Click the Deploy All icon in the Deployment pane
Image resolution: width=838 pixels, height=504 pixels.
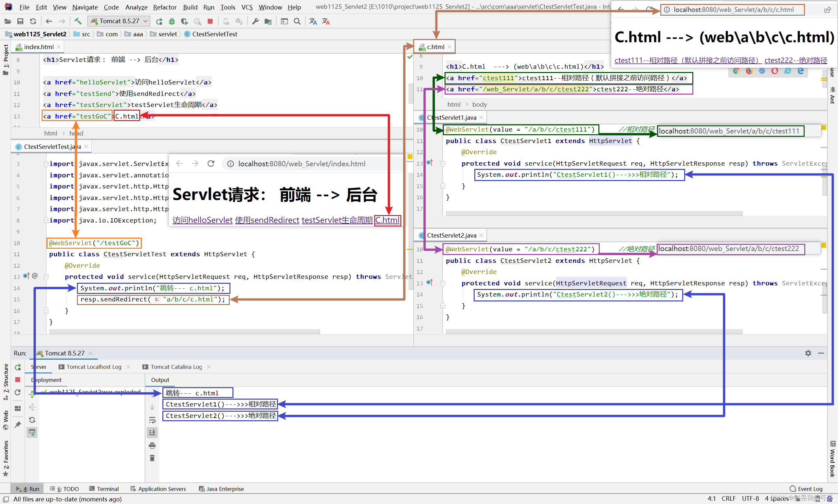click(32, 394)
